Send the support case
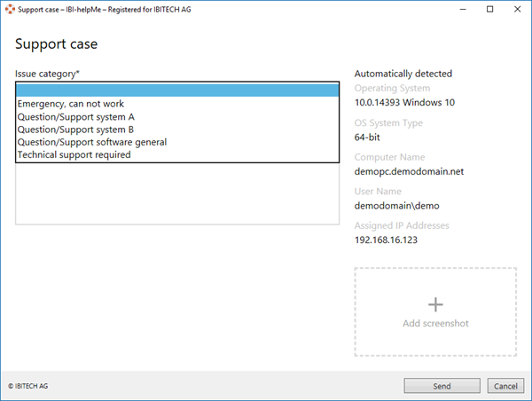This screenshot has width=532, height=401. click(442, 386)
